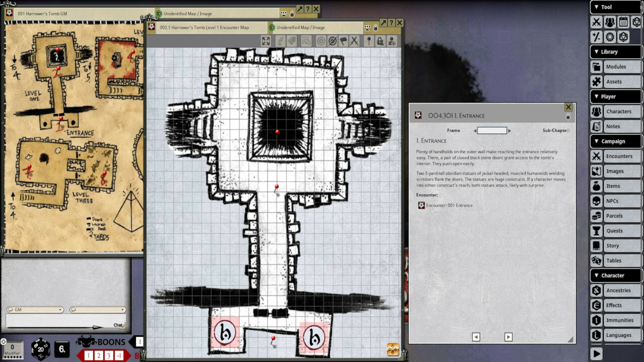Open the Combat Tracker crossed-swords icon
The height and width of the screenshot is (362, 644).
597,22
